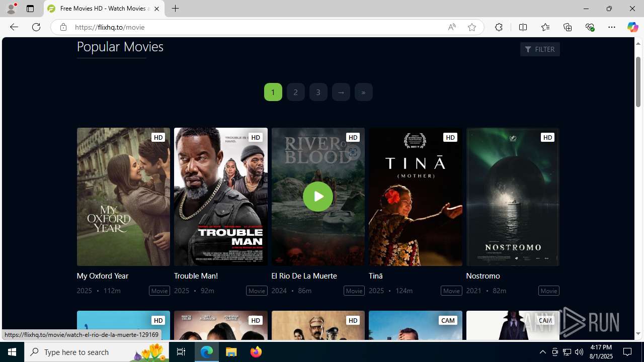644x362 pixels.
Task: Open the network status tray icon
Action: tap(567, 352)
